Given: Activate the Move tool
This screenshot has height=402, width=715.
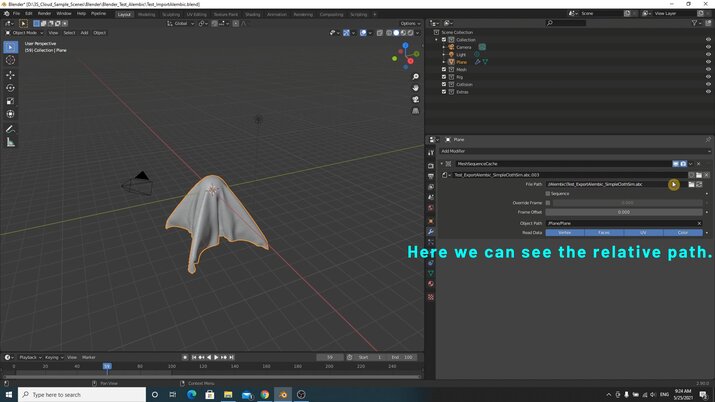Looking at the screenshot, I should [x=10, y=75].
